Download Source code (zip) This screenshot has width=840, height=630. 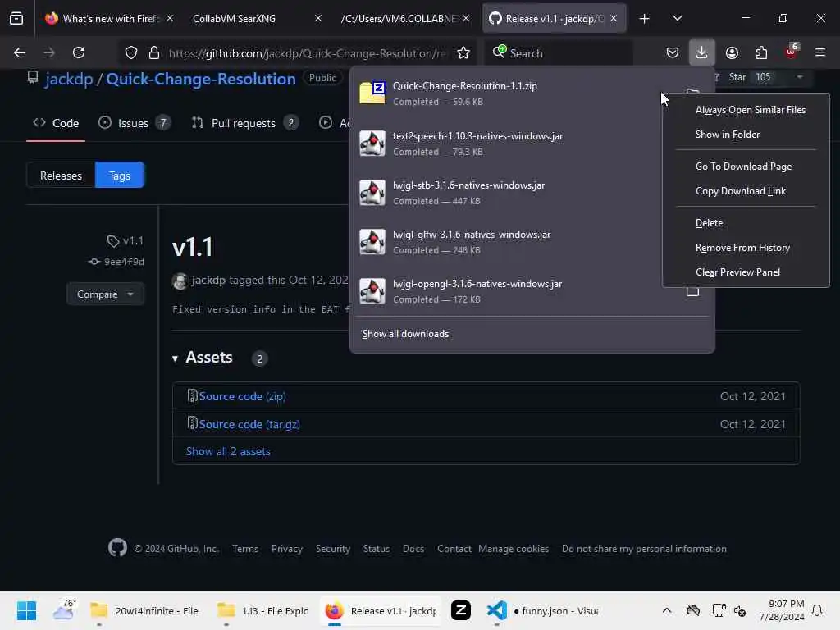tap(242, 396)
